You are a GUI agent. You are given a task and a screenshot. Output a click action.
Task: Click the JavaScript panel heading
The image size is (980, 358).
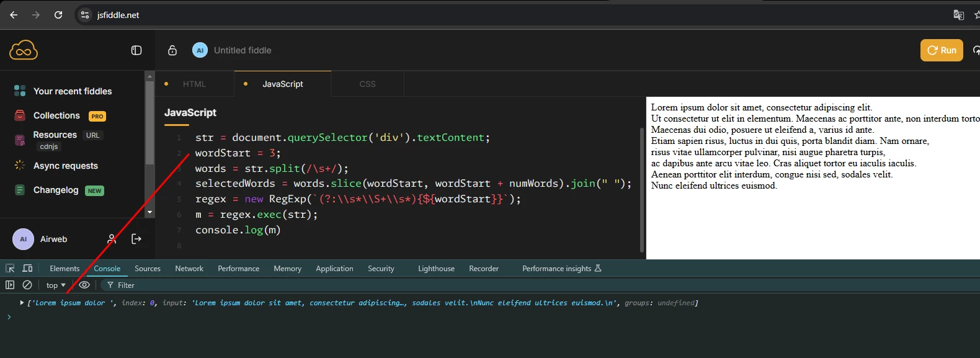pos(190,112)
